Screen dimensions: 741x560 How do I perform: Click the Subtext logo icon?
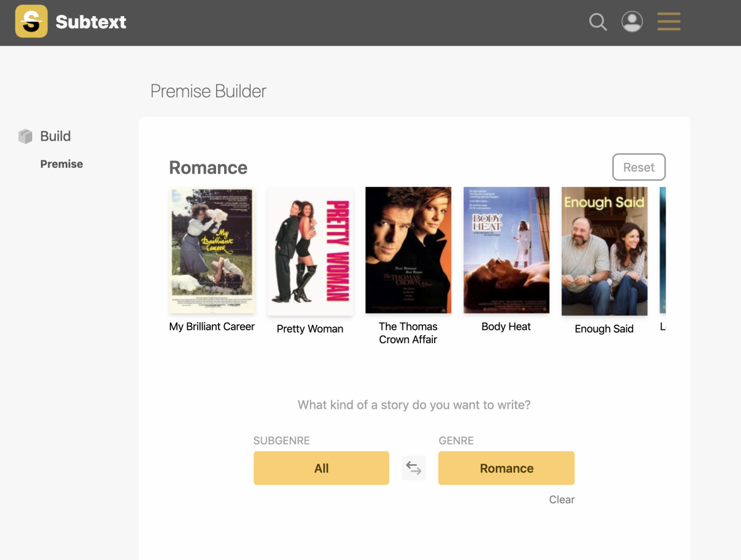[x=31, y=22]
